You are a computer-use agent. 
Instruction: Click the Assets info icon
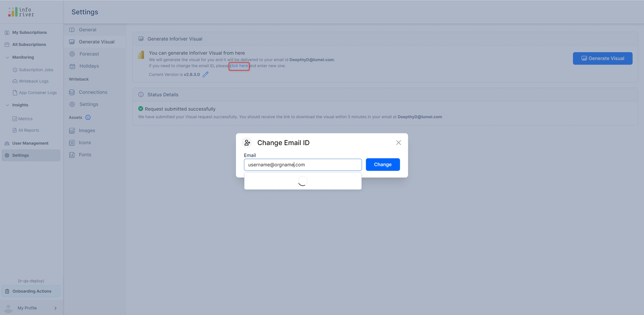(88, 117)
